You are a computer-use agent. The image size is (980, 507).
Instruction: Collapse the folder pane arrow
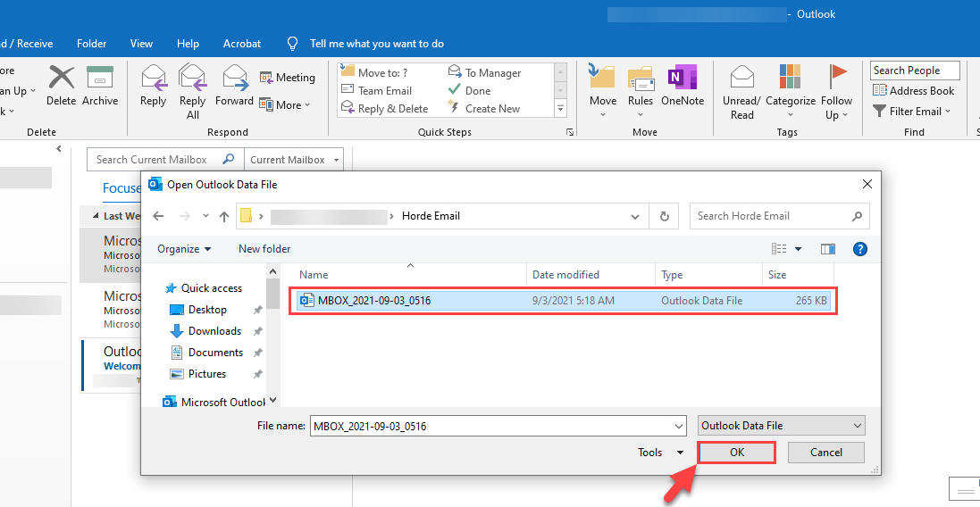click(59, 148)
